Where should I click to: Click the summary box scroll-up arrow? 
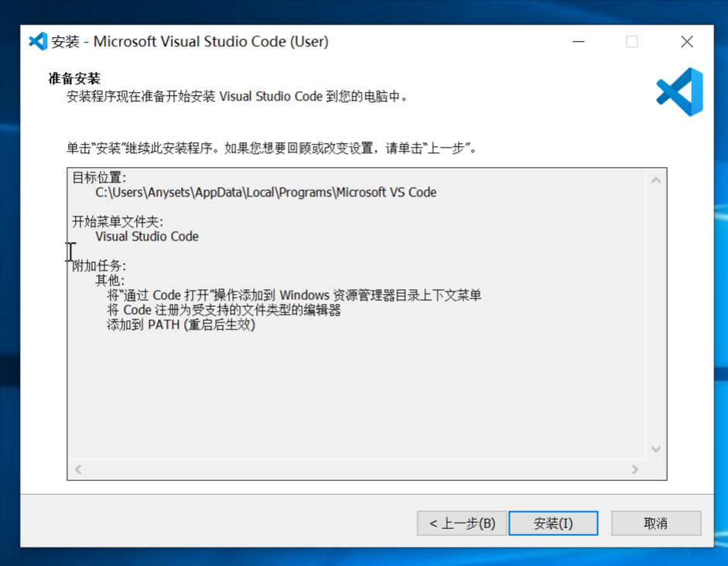click(656, 180)
